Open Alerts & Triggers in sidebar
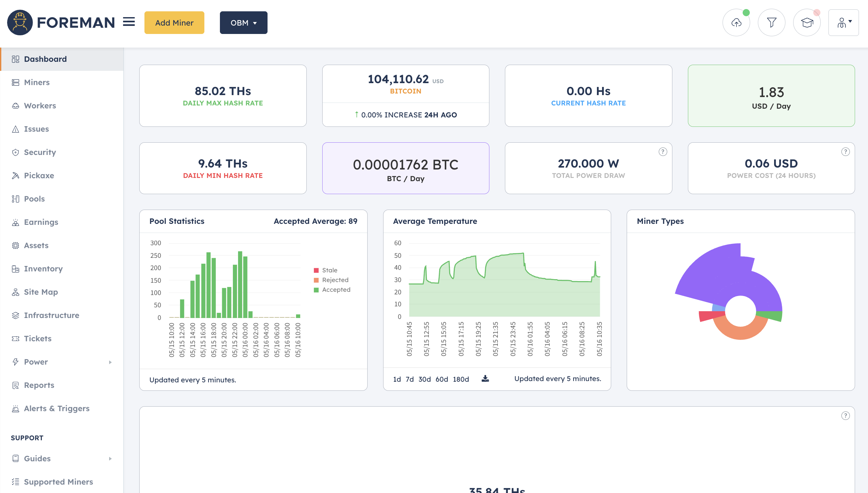 pos(57,408)
